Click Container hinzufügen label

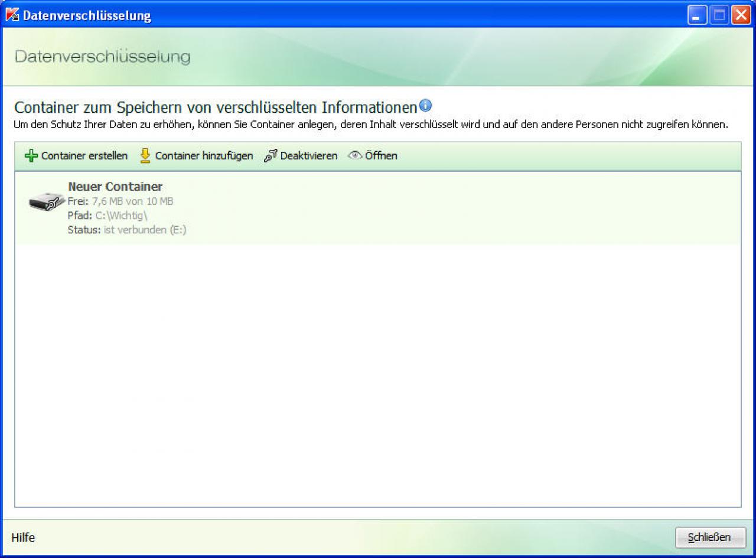(204, 156)
